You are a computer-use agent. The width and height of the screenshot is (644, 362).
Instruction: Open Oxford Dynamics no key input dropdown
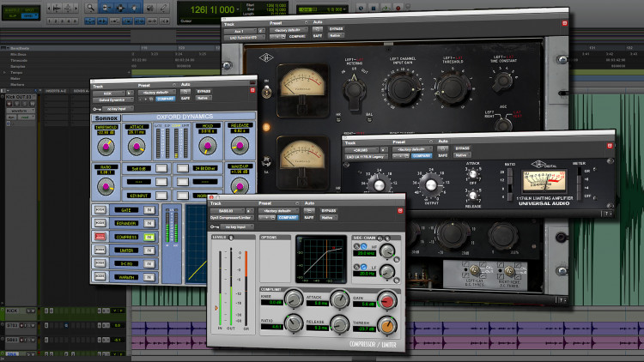(118, 109)
